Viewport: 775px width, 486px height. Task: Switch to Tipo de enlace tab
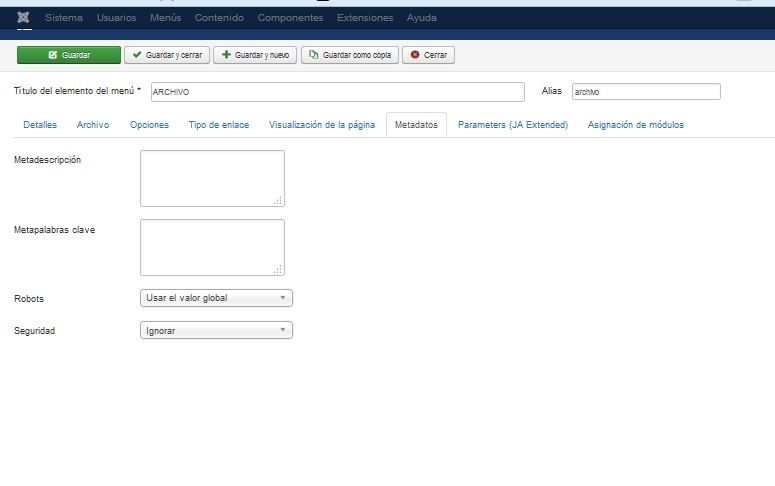(219, 125)
